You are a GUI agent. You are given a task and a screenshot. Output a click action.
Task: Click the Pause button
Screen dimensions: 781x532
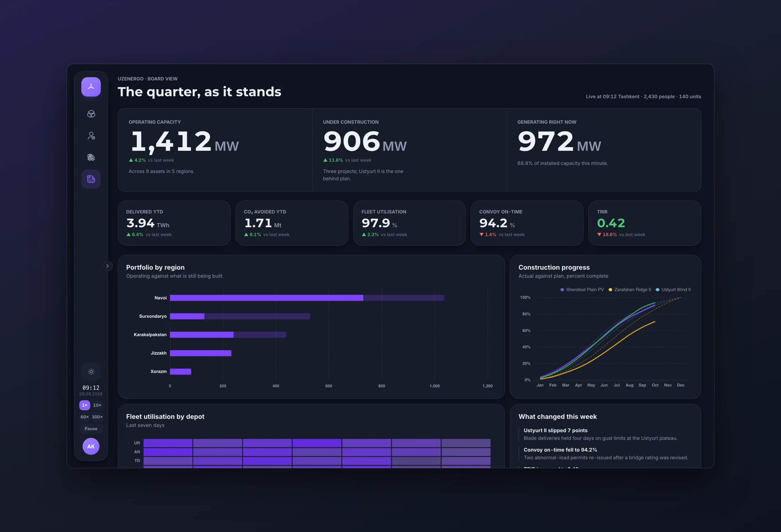point(91,428)
